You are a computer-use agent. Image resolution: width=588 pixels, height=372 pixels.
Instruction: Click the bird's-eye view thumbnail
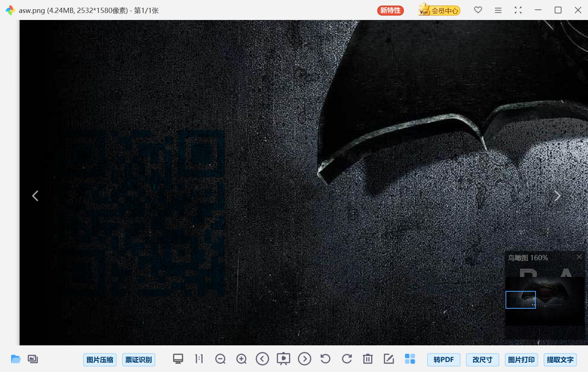click(x=545, y=301)
